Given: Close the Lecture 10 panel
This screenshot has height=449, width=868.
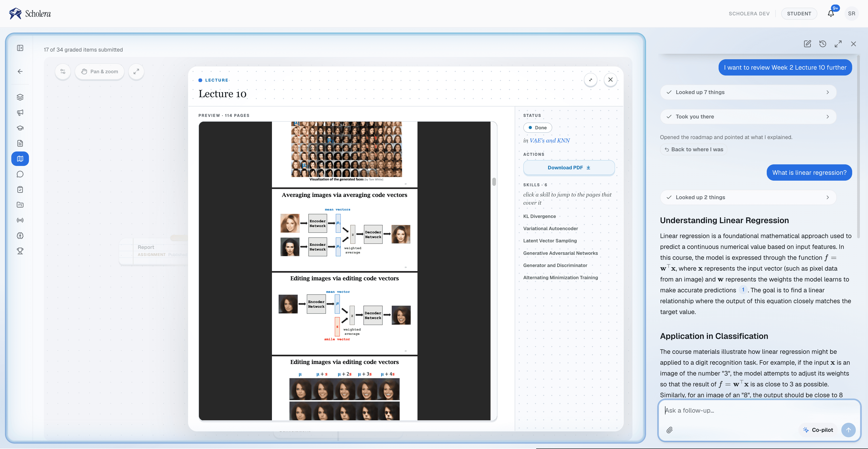Looking at the screenshot, I should [610, 80].
